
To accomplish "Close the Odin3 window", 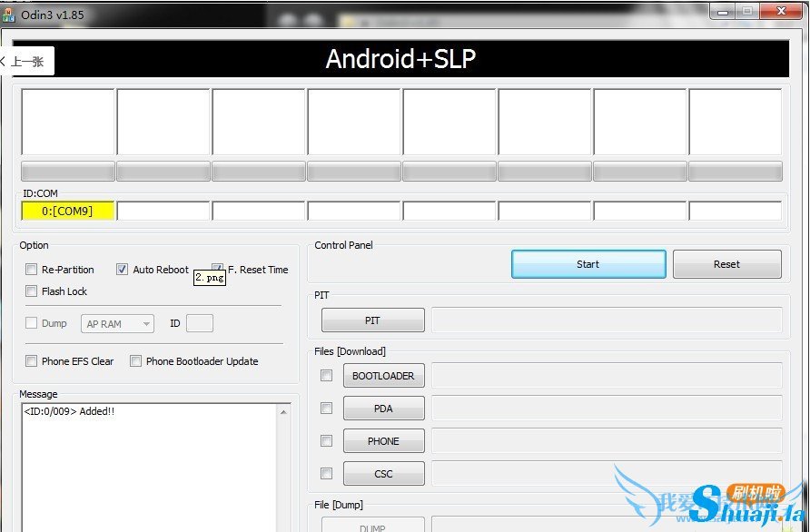I will [781, 11].
